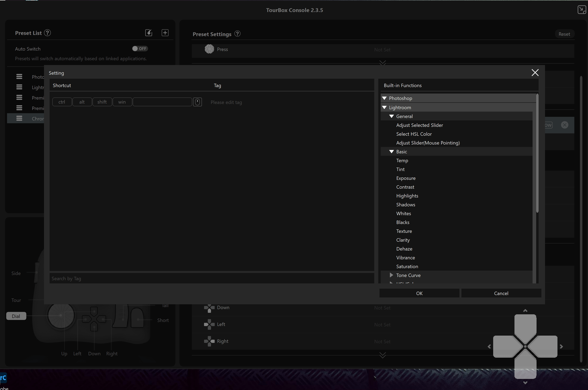Select Adjust Slider(Mouse Pointing) function
Viewport: 588px width, 390px height.
point(428,143)
